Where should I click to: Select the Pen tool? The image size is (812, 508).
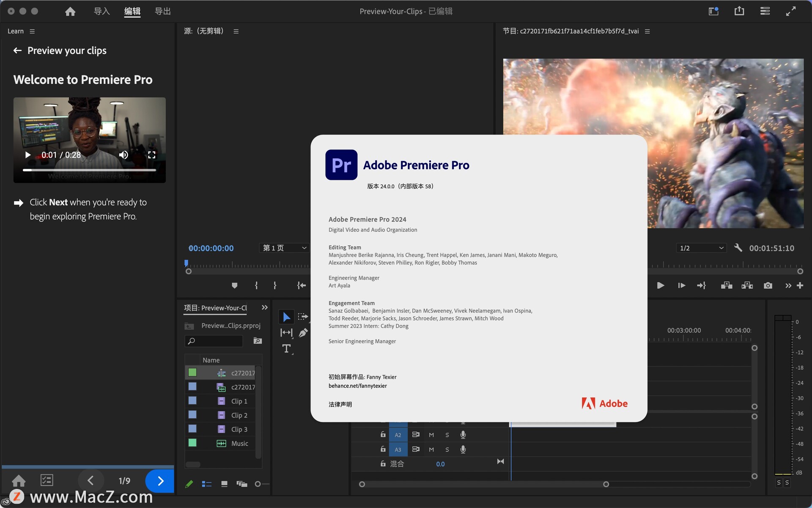[303, 333]
